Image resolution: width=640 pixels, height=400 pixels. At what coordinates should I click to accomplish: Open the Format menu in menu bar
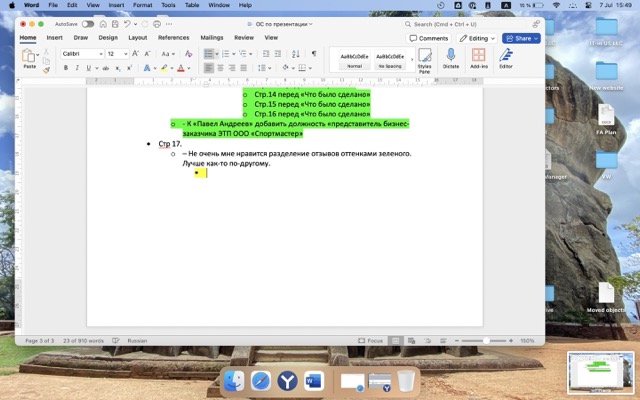pos(143,5)
